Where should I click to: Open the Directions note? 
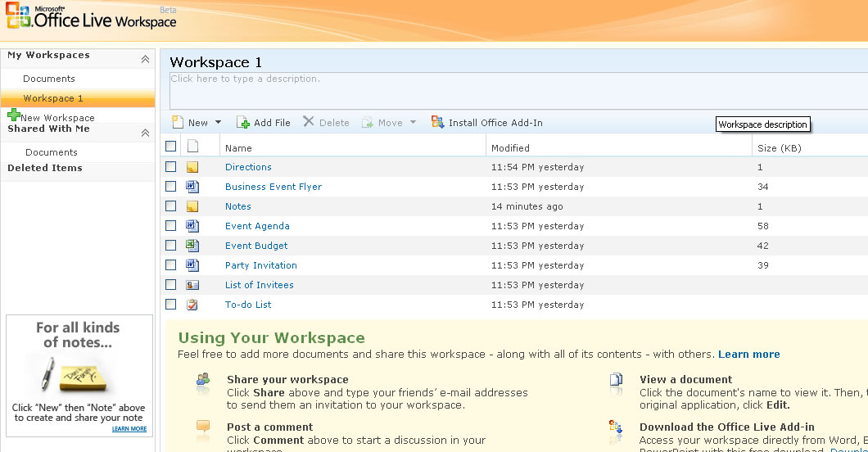pyautogui.click(x=248, y=167)
